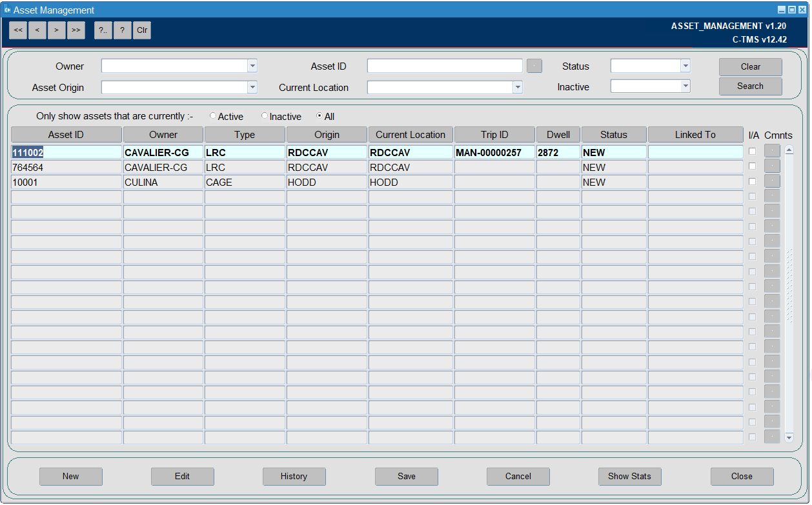Click the Dwell column header
The width and height of the screenshot is (812, 505).
[x=558, y=135]
